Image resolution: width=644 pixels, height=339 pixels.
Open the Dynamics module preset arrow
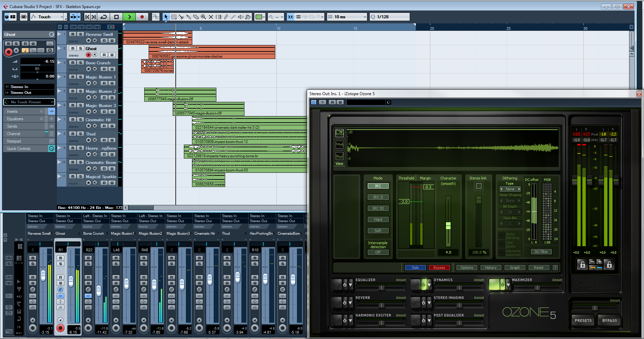click(x=429, y=285)
